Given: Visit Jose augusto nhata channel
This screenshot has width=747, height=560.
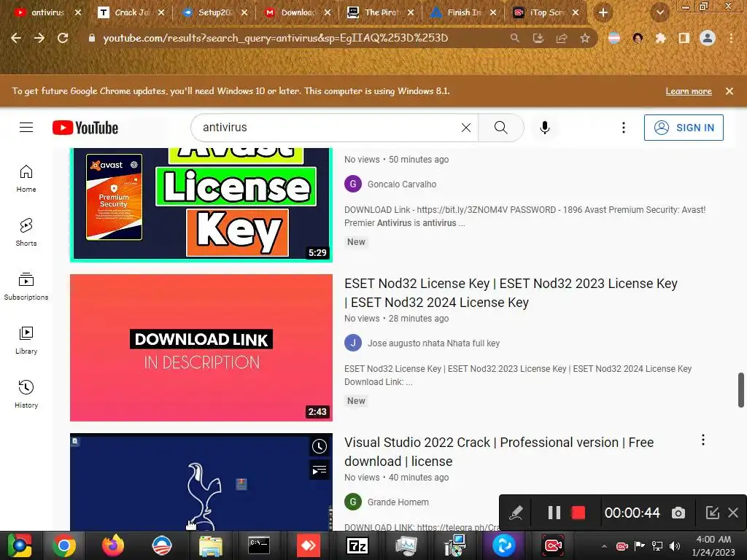Looking at the screenshot, I should pyautogui.click(x=433, y=343).
